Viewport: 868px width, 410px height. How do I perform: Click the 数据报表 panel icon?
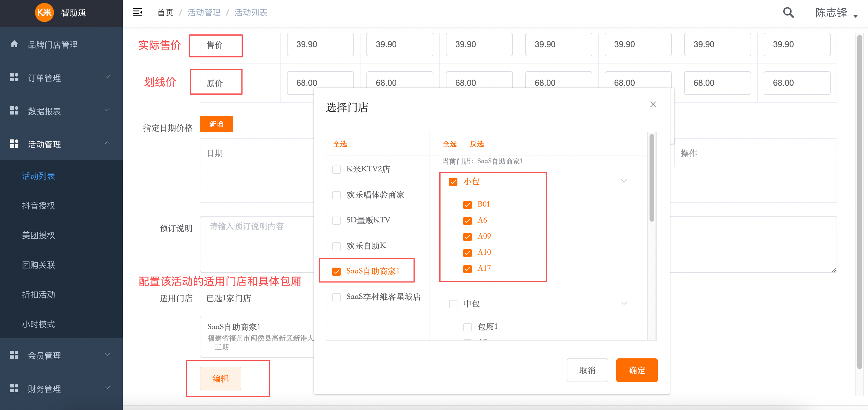14,110
